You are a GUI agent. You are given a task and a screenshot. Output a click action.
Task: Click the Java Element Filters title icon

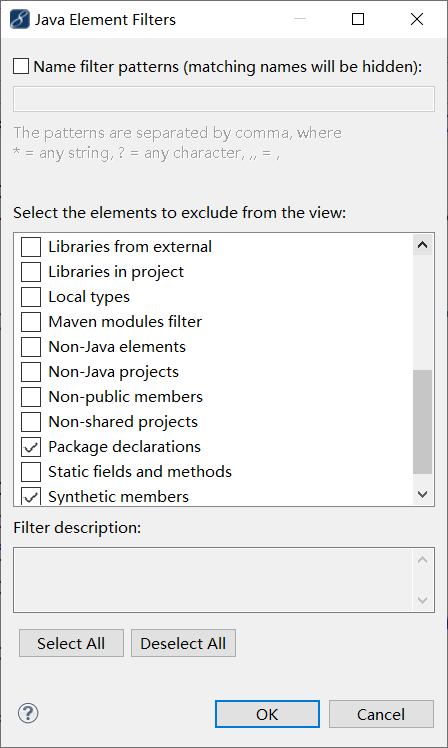click(x=20, y=20)
